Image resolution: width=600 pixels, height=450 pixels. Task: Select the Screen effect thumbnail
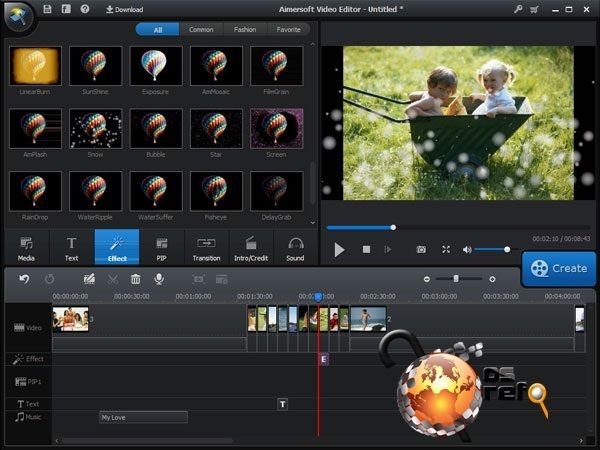pos(276,129)
